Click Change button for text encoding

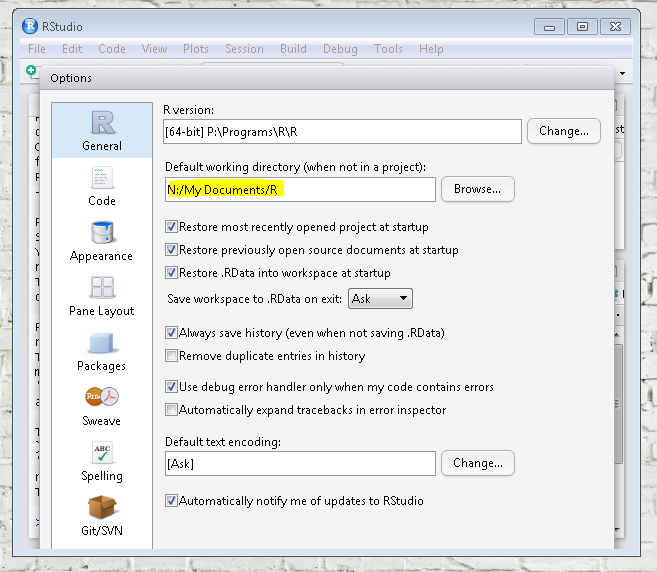click(478, 463)
